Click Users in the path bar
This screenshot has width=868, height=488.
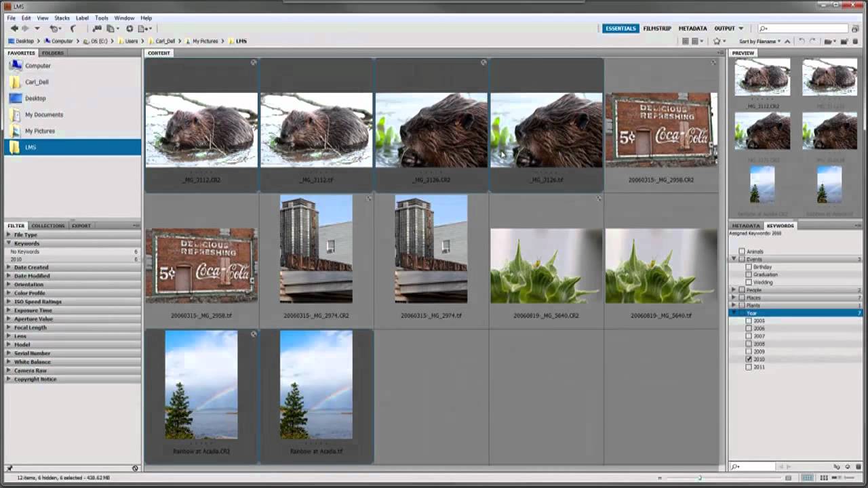click(x=131, y=41)
